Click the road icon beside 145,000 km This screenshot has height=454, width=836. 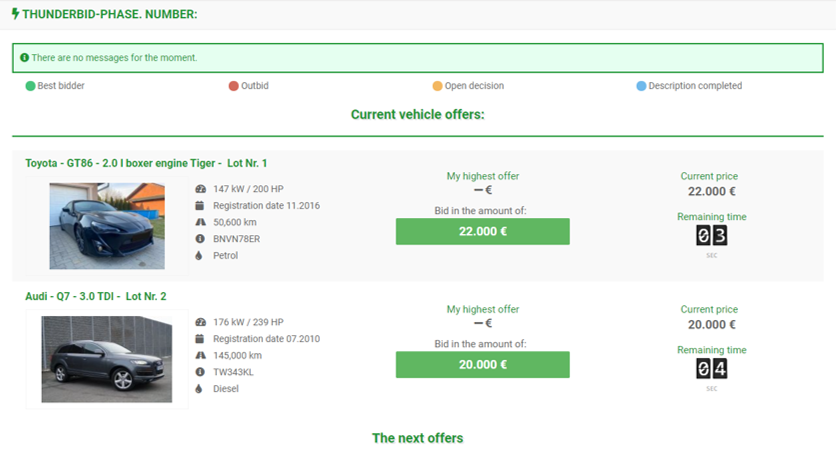[x=200, y=355]
